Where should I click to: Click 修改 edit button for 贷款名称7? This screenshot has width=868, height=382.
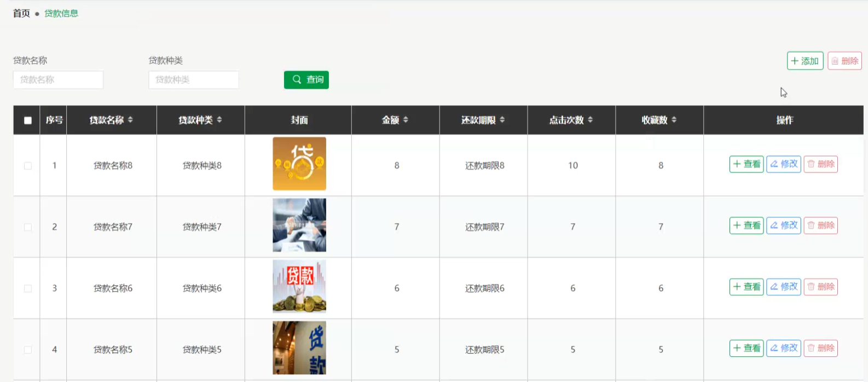784,225
